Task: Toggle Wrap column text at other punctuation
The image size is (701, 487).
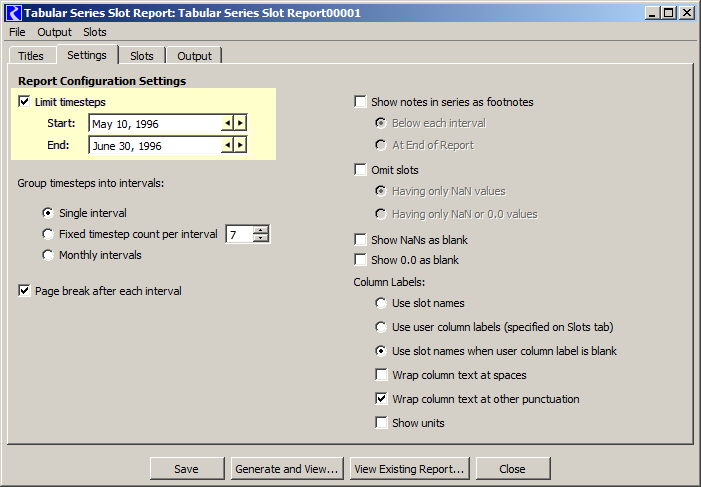Action: [x=381, y=398]
